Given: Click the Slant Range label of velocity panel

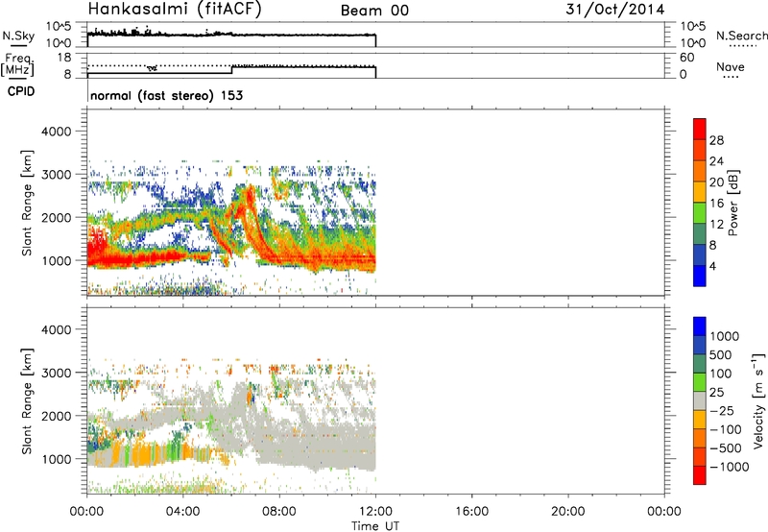Looking at the screenshot, I should 27,400.
